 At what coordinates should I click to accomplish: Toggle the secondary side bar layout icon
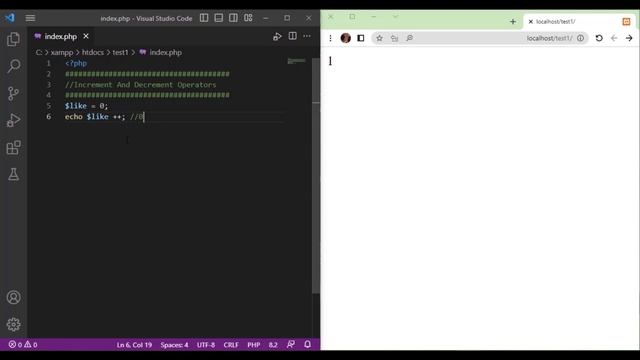click(x=233, y=18)
